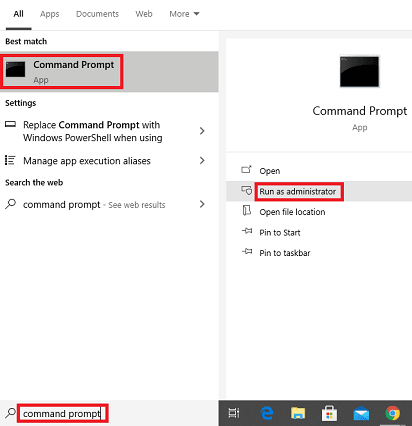
Task: Click the file location icon
Action: [x=247, y=211]
